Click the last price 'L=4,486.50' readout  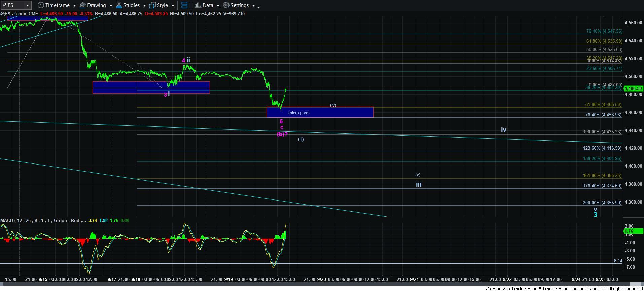point(51,14)
